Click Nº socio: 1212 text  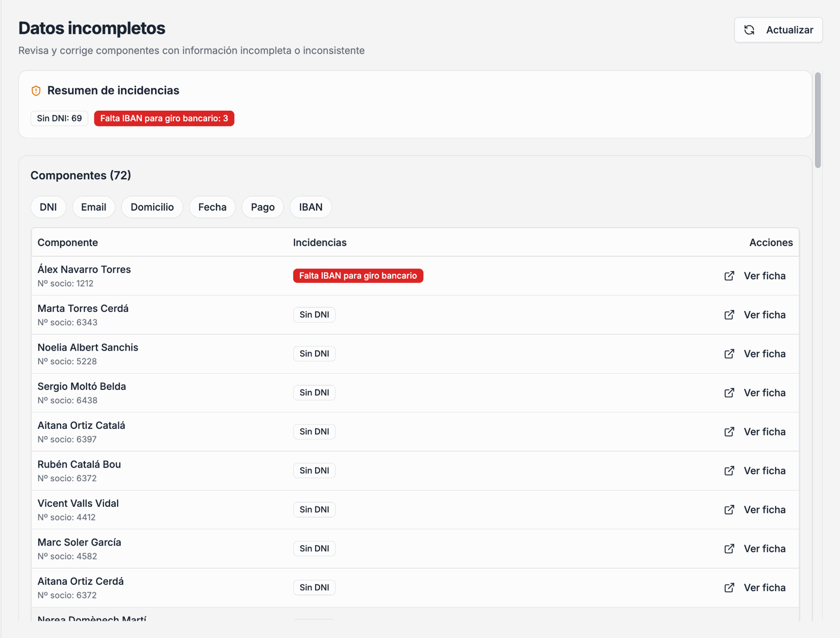tap(65, 283)
